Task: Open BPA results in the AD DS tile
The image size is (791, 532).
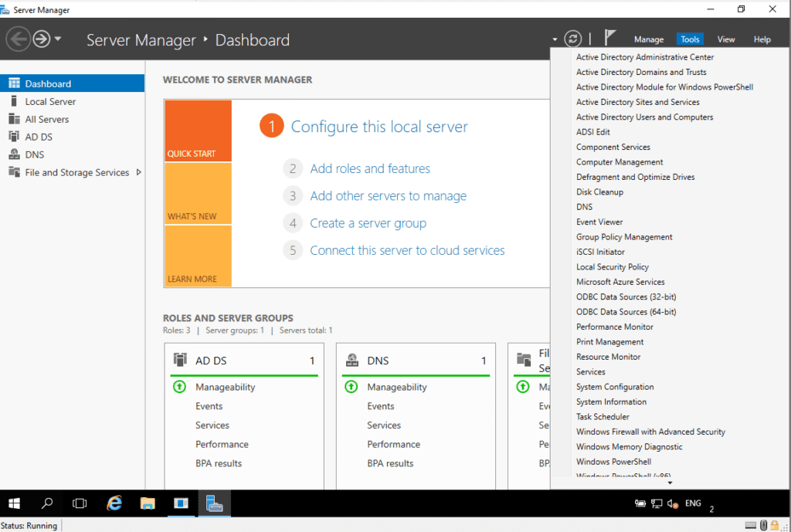Action: coord(219,463)
